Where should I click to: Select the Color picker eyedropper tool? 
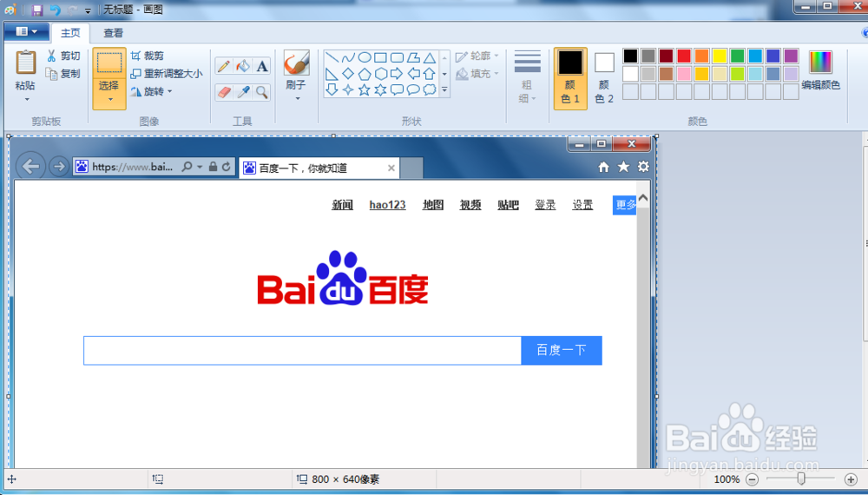pyautogui.click(x=242, y=92)
